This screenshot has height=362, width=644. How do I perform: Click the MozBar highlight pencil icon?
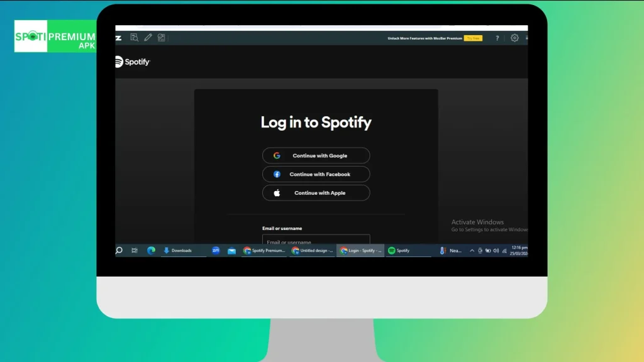148,38
